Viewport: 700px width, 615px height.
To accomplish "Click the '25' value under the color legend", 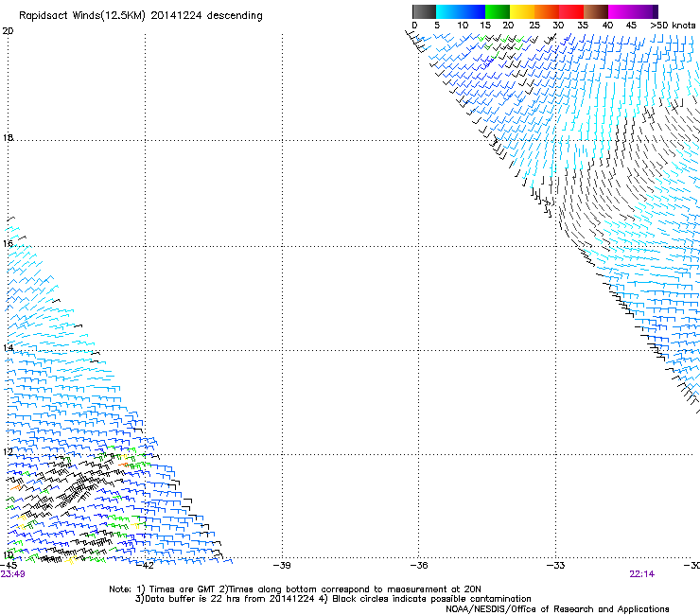I will [x=534, y=26].
